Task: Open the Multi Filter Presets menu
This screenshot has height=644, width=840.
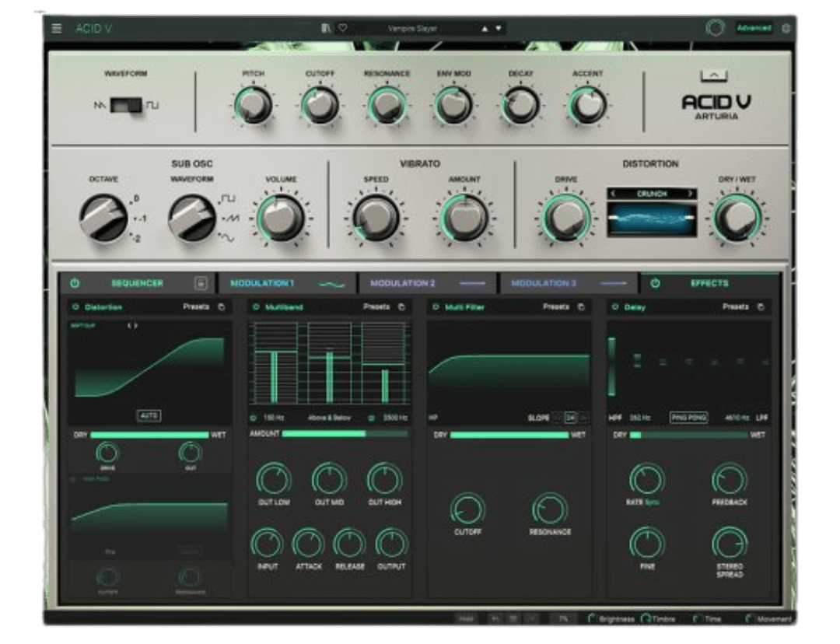Action: click(x=556, y=307)
